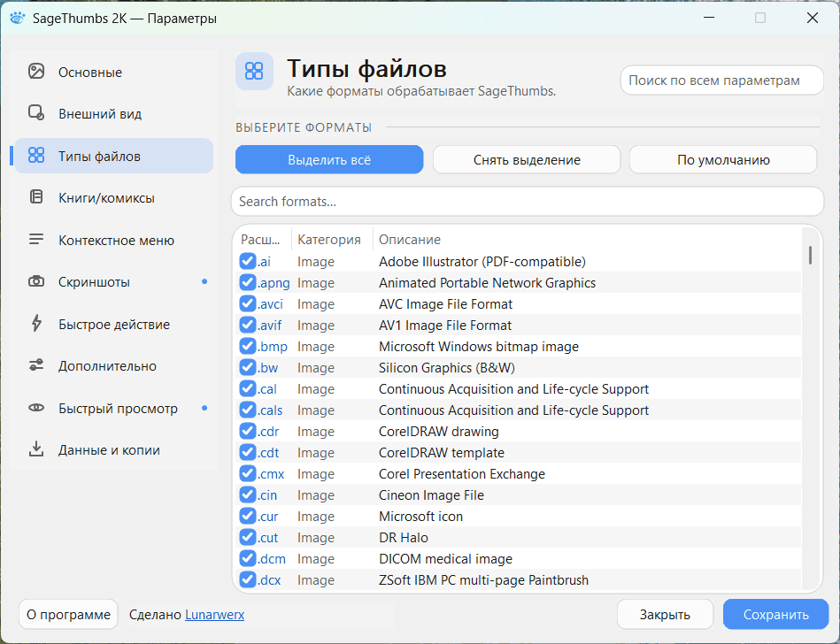Uncheck the .cal format checkbox
This screenshot has width=840, height=644.
click(248, 388)
